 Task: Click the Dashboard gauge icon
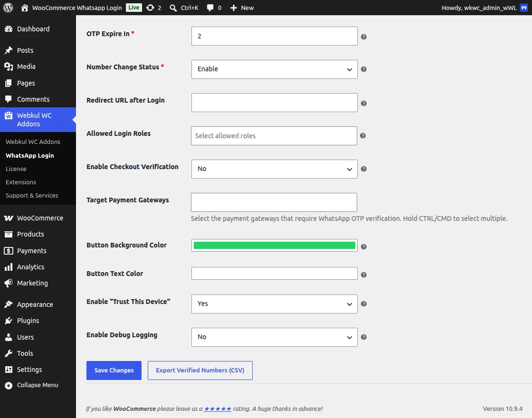(9, 29)
